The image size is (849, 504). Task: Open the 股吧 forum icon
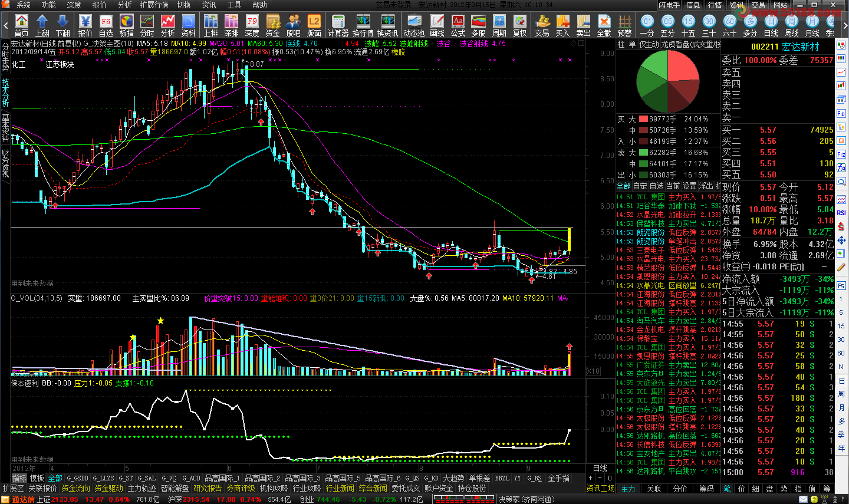tap(294, 26)
